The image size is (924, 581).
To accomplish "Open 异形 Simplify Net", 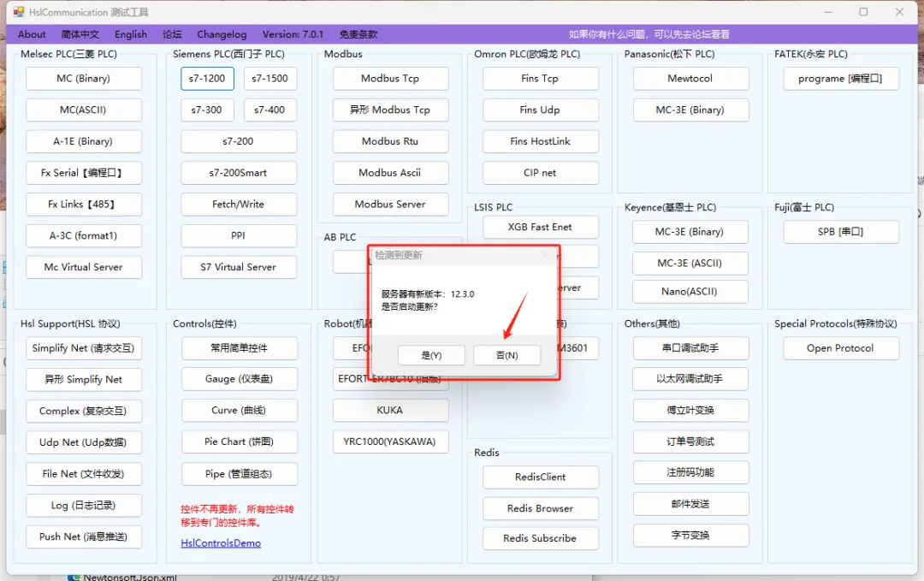I will click(x=84, y=379).
